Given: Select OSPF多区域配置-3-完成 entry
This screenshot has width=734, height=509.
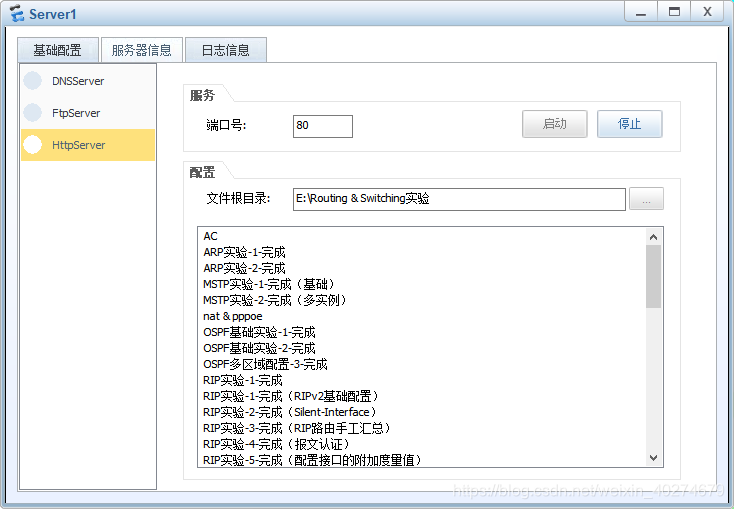Looking at the screenshot, I should pyautogui.click(x=265, y=364).
